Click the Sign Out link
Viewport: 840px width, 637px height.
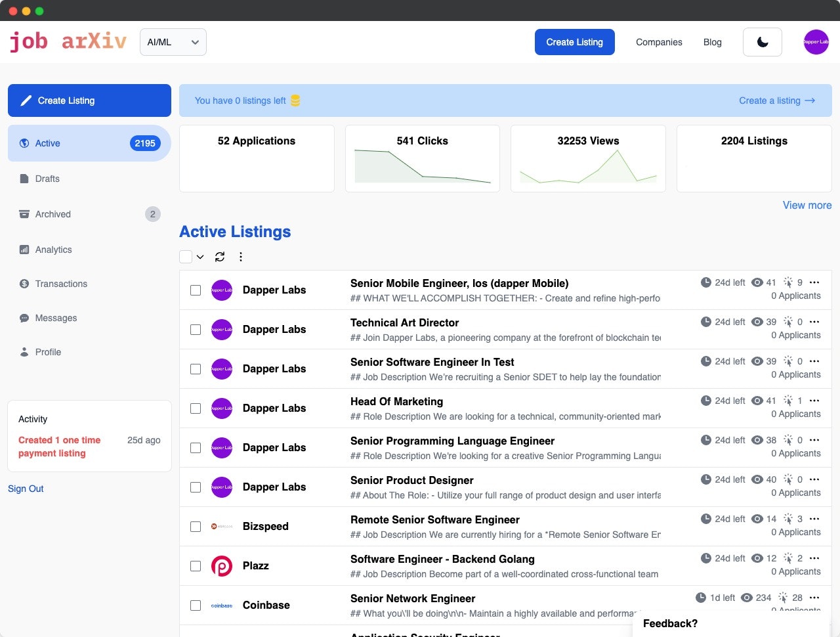click(26, 489)
